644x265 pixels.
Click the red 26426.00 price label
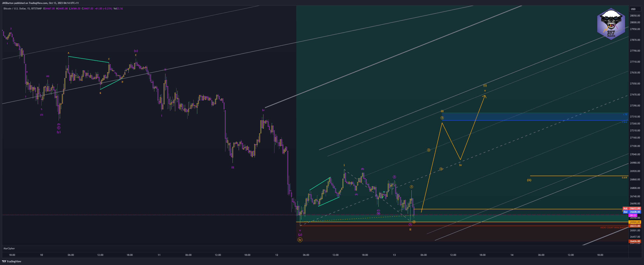(635, 241)
